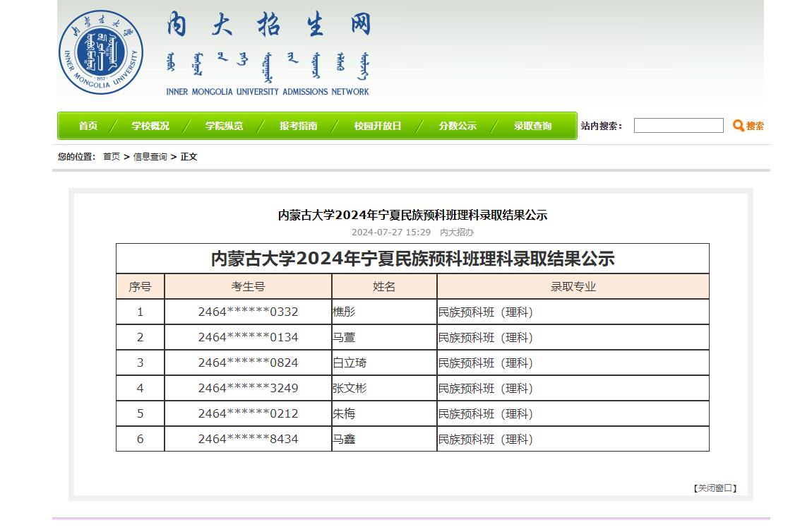Viewport: 812px width, 530px height.
Task: Open the 分数公示 navigation item
Action: pyautogui.click(x=458, y=126)
